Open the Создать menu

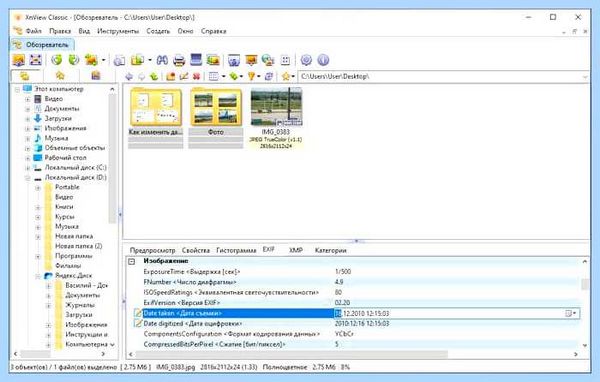pos(158,31)
